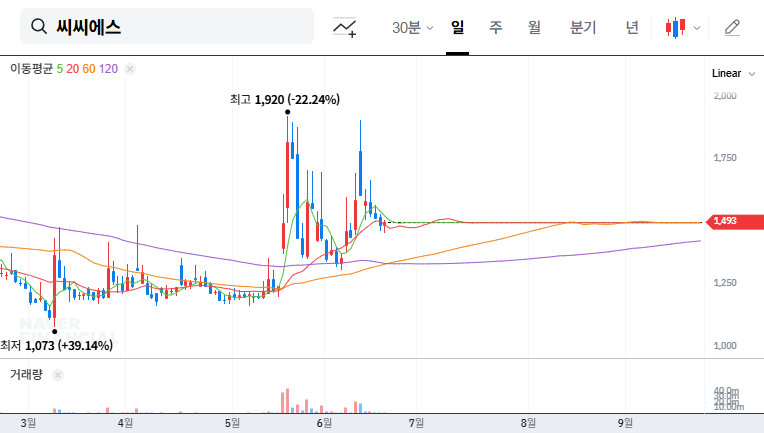Expand the 30분 minute interval dropdown
This screenshot has height=433, width=764.
click(x=412, y=27)
